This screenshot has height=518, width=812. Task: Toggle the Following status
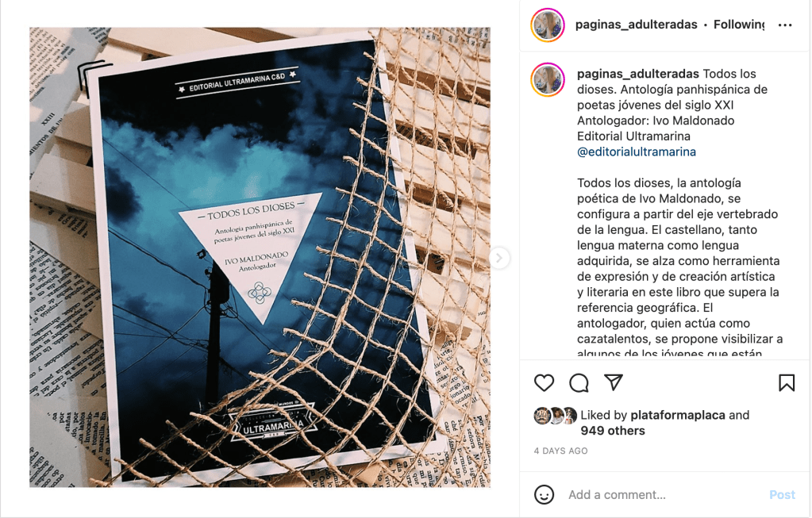click(x=738, y=25)
